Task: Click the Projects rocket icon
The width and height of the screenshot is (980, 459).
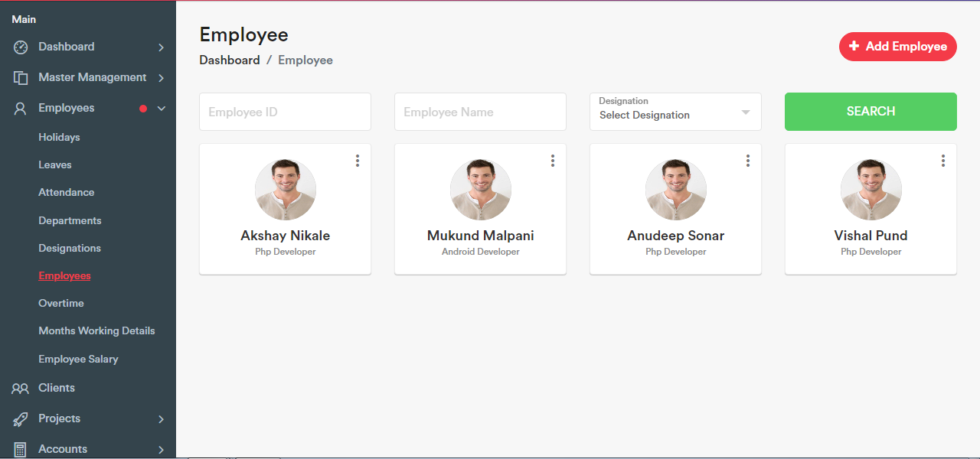Action: [x=21, y=419]
